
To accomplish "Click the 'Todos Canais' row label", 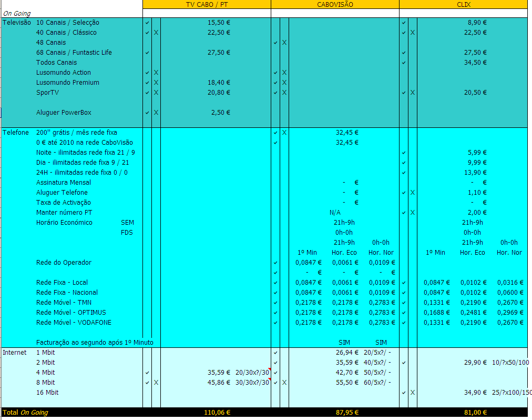I will pyautogui.click(x=57, y=63).
